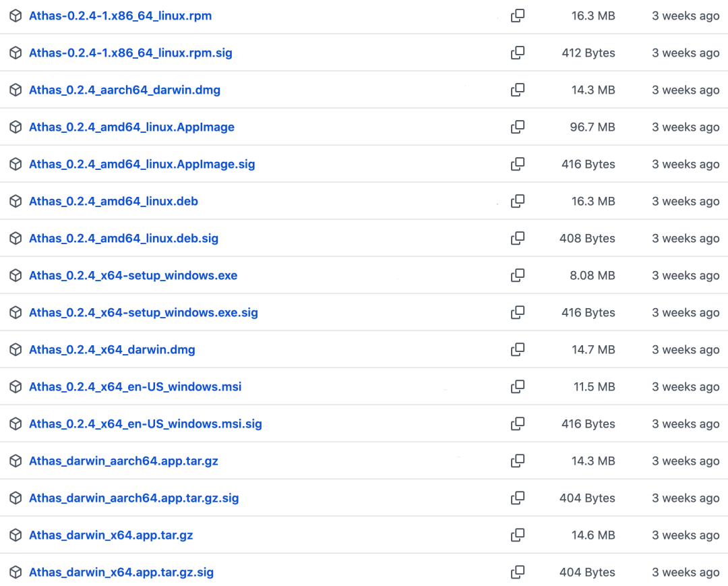
Task: Download Athas_darwin_x64.app.tar.gz archive
Action: pyautogui.click(x=111, y=535)
